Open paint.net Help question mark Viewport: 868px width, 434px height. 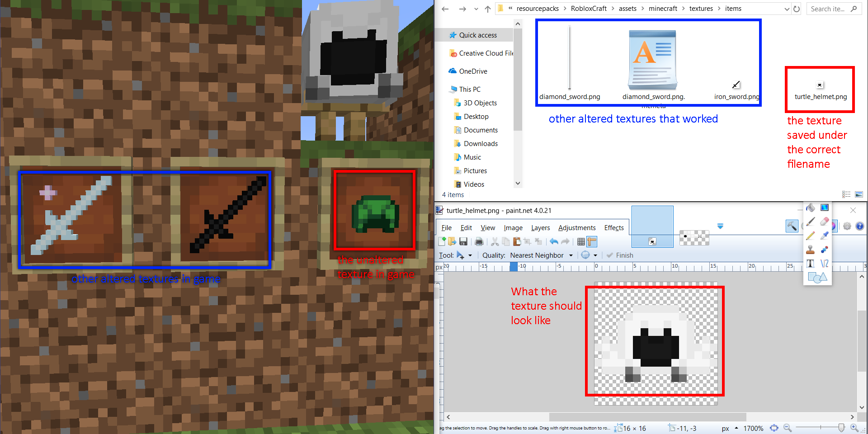860,226
